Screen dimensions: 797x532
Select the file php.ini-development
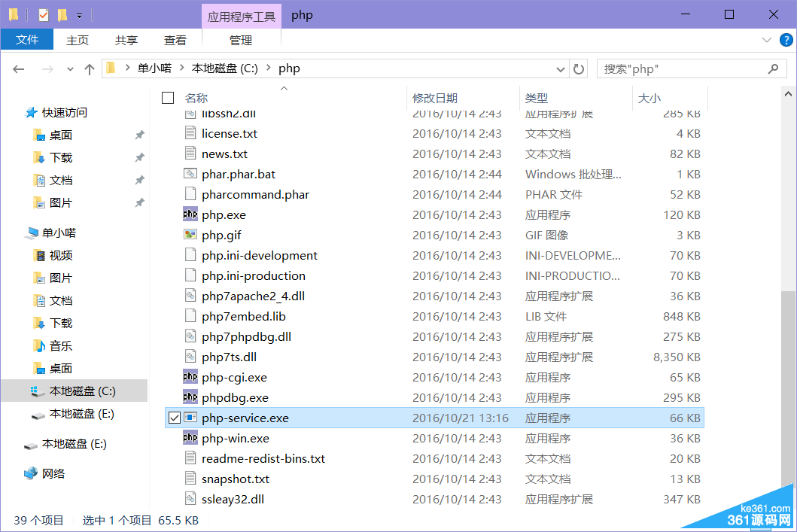(259, 255)
